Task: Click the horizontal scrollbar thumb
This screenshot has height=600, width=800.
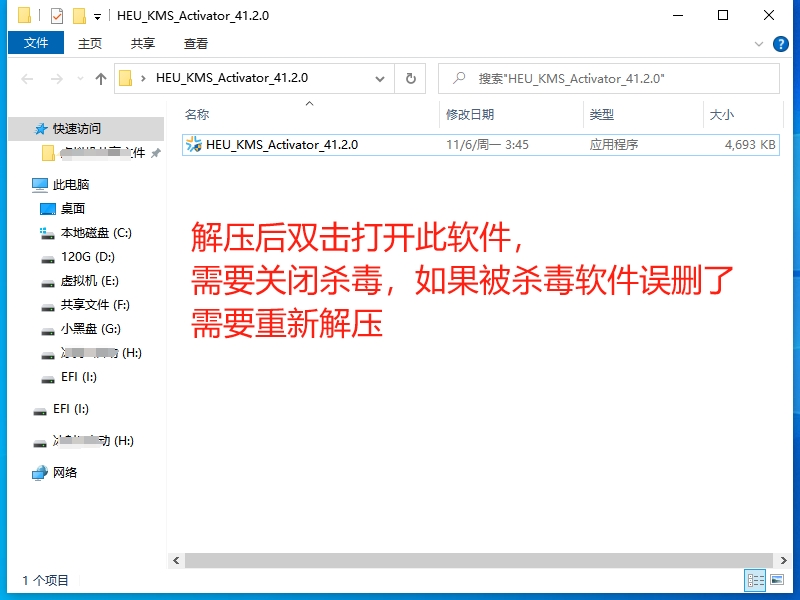Action: pyautogui.click(x=479, y=560)
